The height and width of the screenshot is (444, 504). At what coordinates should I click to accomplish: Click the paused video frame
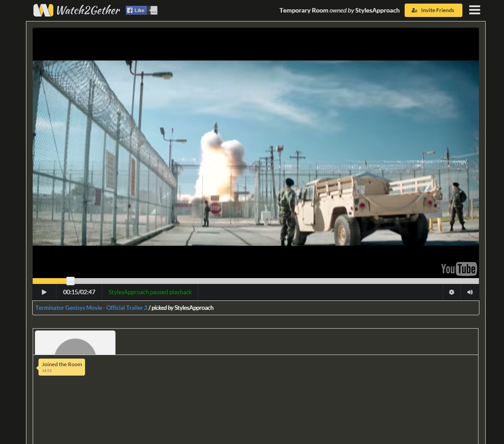[256, 153]
